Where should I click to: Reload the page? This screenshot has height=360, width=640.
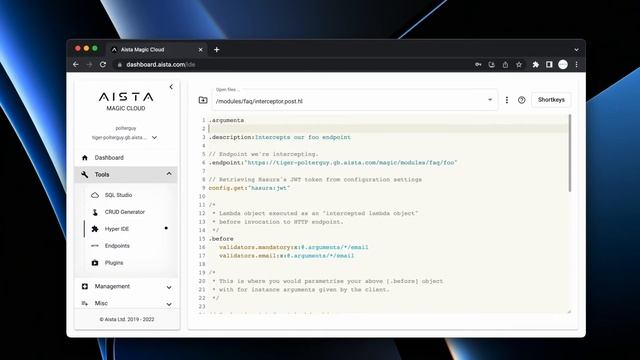pos(103,64)
